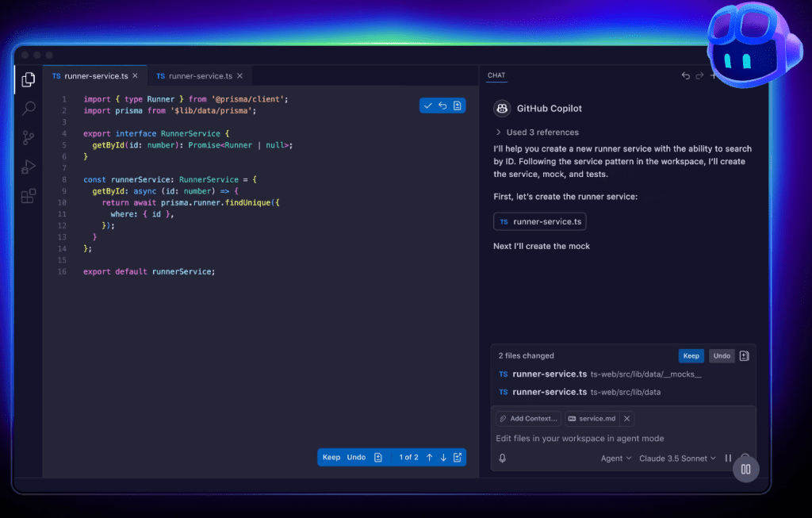
Task: Open the Extensions view in activity bar
Action: pos(29,196)
